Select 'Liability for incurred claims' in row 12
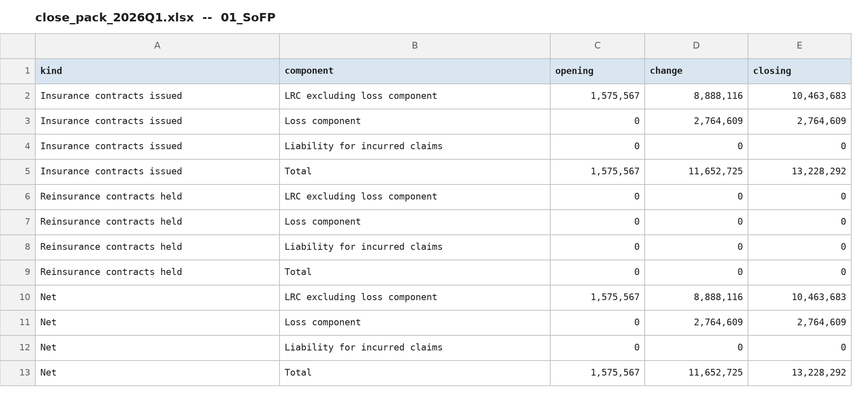Image resolution: width=868 pixels, height=400 pixels. 415,348
